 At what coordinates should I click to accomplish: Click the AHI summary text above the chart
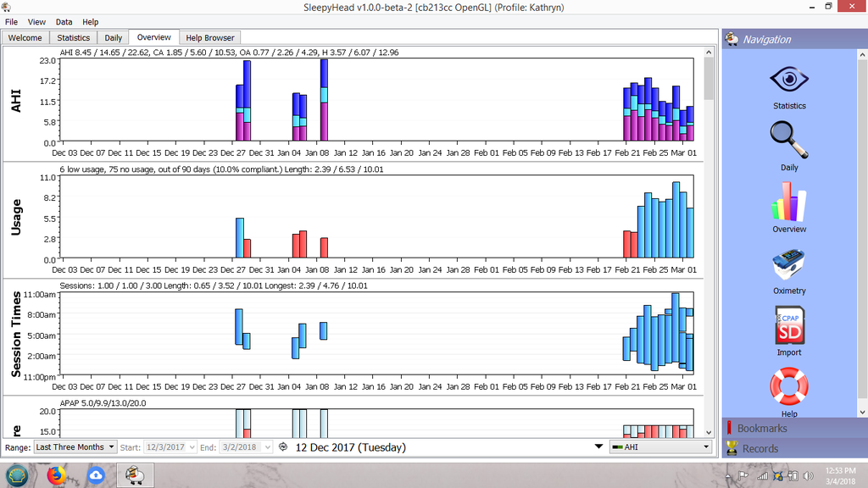click(229, 53)
